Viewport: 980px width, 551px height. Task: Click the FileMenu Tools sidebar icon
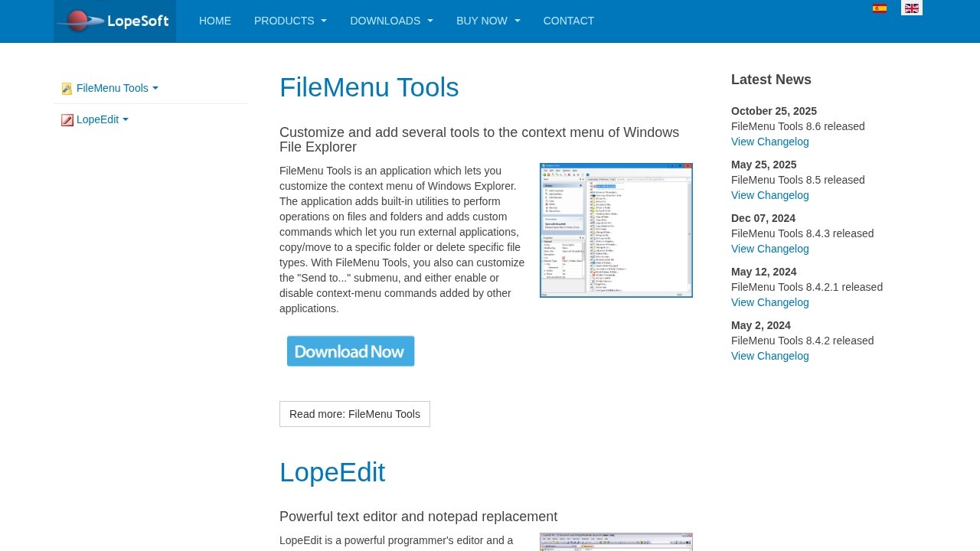pos(67,88)
